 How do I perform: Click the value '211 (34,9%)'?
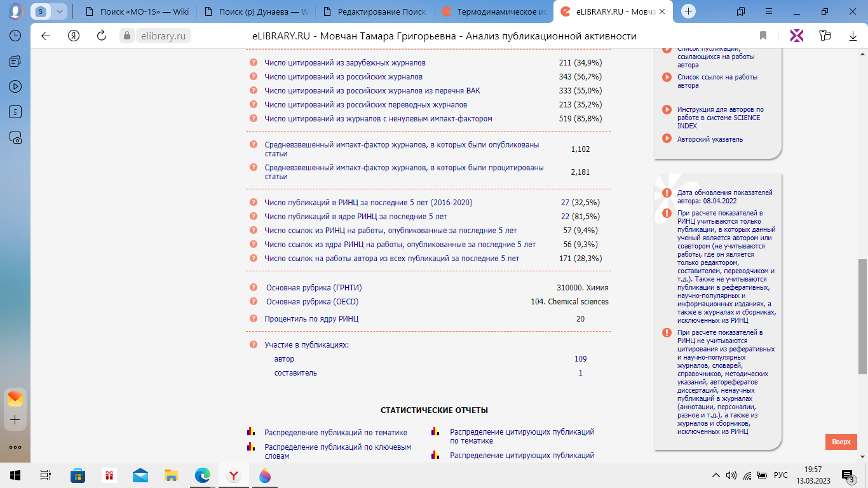pyautogui.click(x=580, y=63)
